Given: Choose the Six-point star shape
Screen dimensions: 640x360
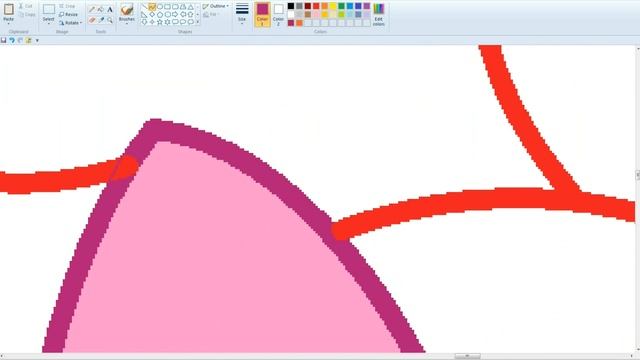Looking at the screenshot, I should [x=167, y=22].
